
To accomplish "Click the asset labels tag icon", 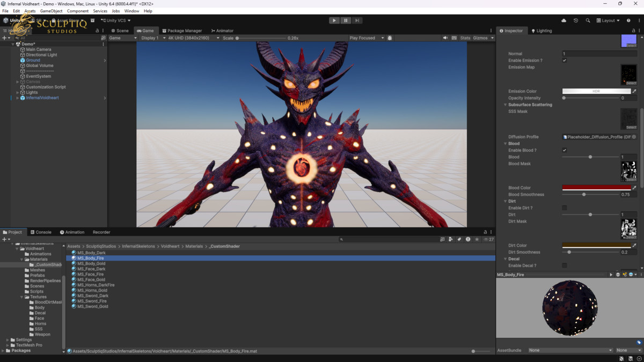I will (x=639, y=342).
